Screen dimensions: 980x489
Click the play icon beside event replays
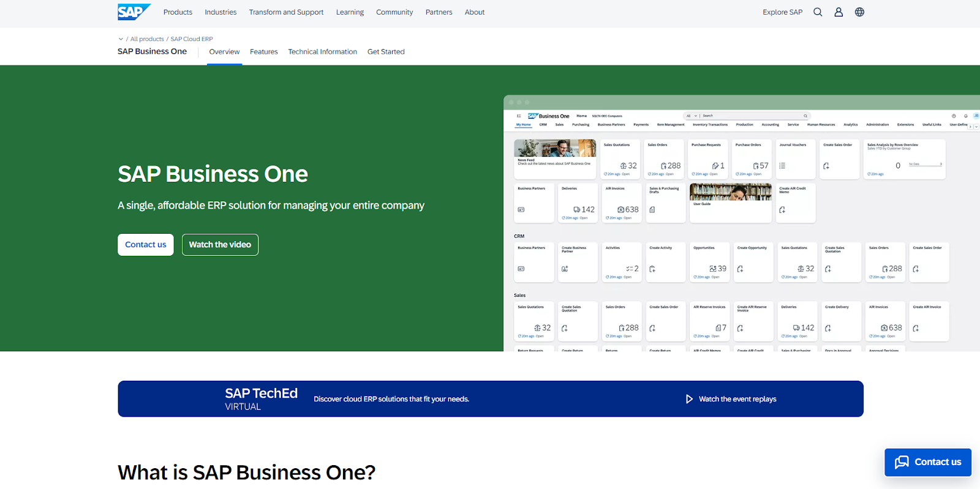pos(689,399)
